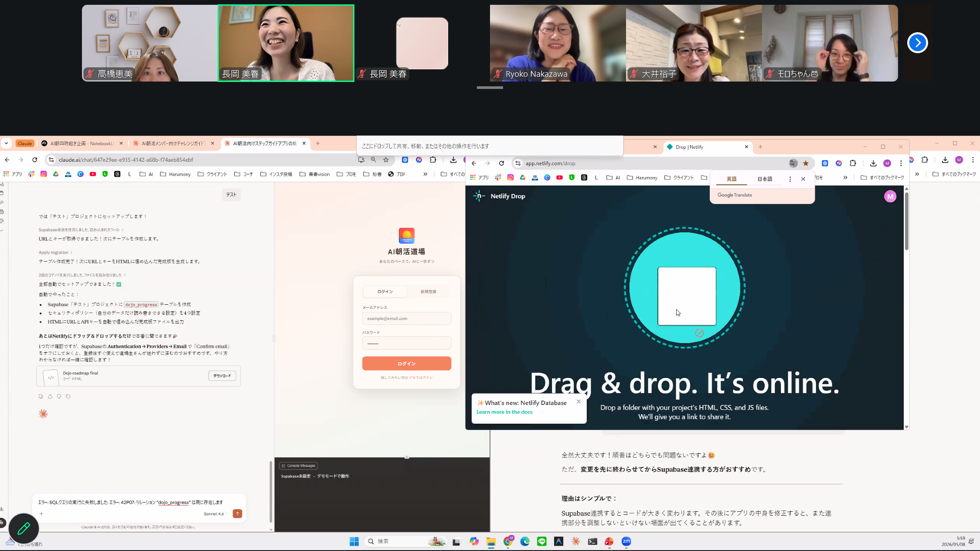The height and width of the screenshot is (551, 980).
Task: Go back in the Claude browser window
Action: 7,160
